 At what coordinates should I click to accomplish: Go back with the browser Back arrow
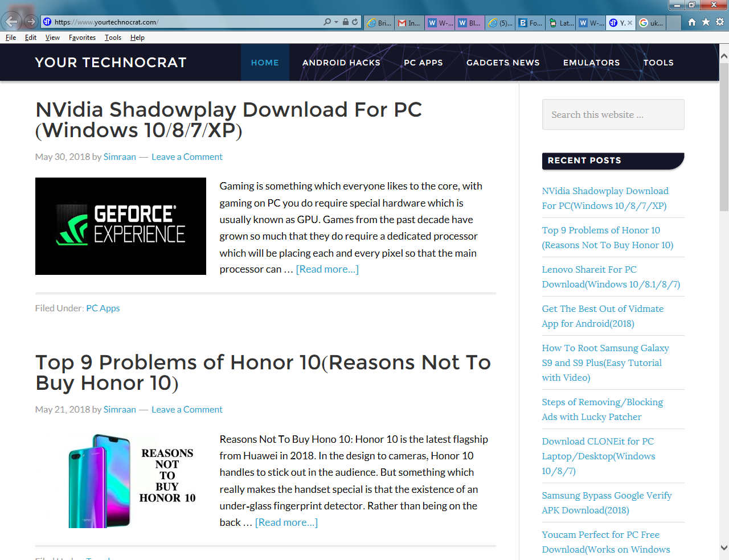(x=11, y=22)
